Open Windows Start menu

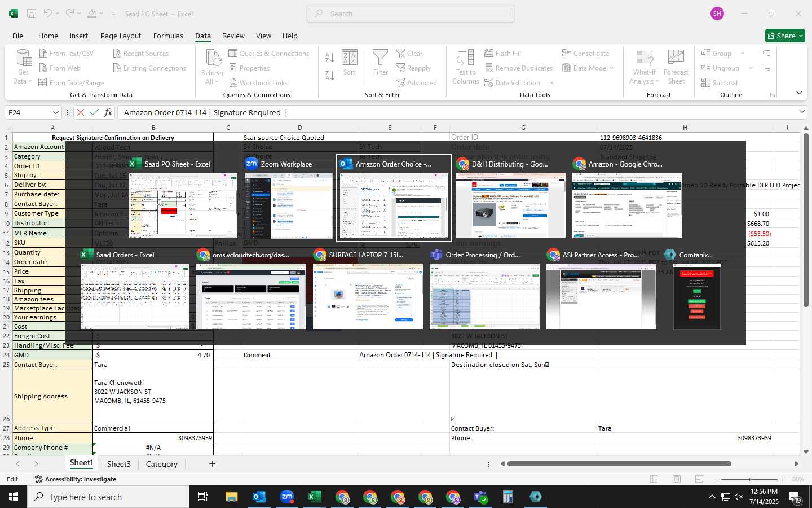tap(14, 497)
